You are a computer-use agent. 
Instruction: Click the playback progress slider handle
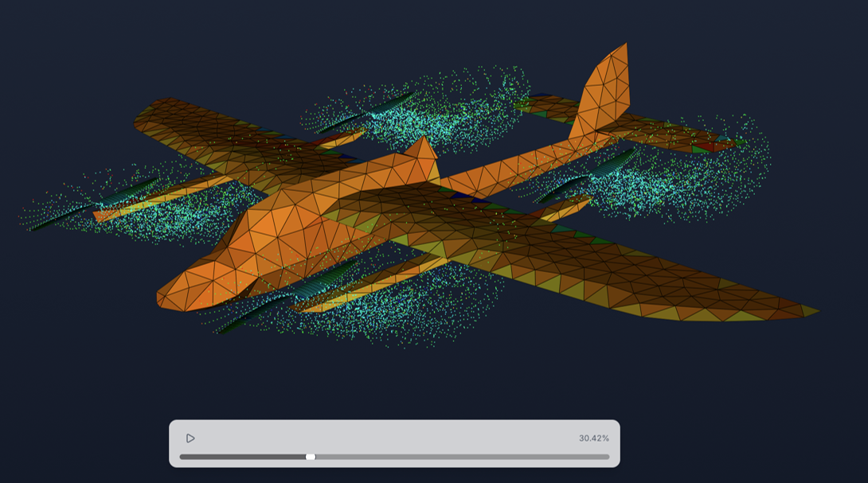[x=309, y=456]
